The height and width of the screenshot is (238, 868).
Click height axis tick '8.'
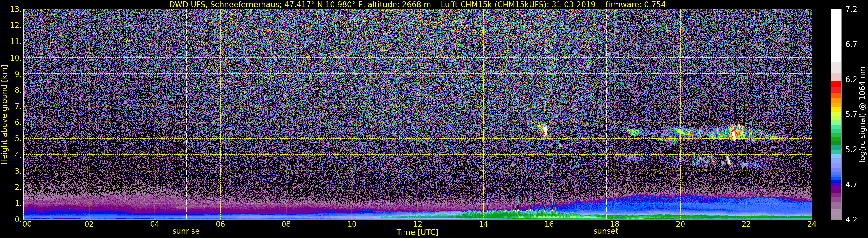(x=18, y=90)
